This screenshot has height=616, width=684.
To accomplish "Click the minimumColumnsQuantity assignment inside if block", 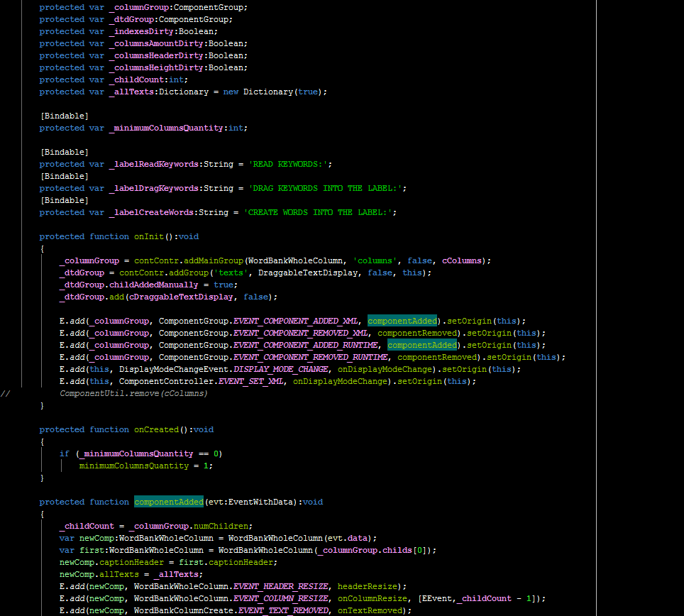I will tap(135, 466).
